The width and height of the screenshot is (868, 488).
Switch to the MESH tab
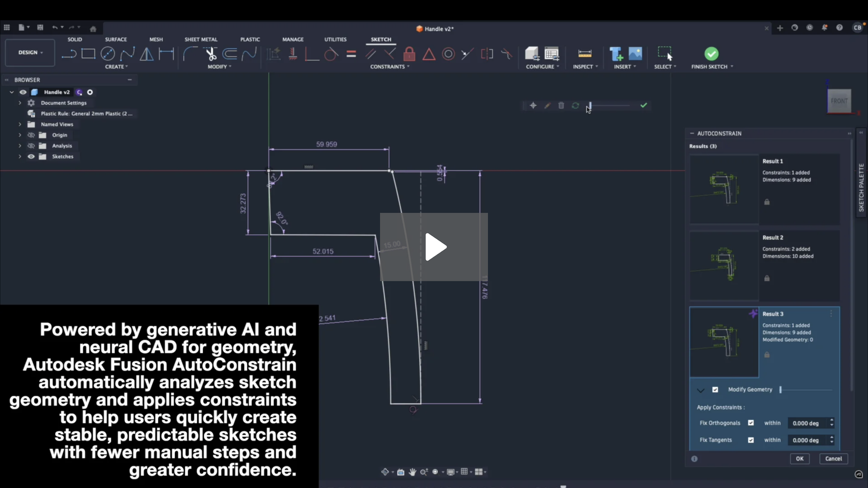(x=156, y=40)
